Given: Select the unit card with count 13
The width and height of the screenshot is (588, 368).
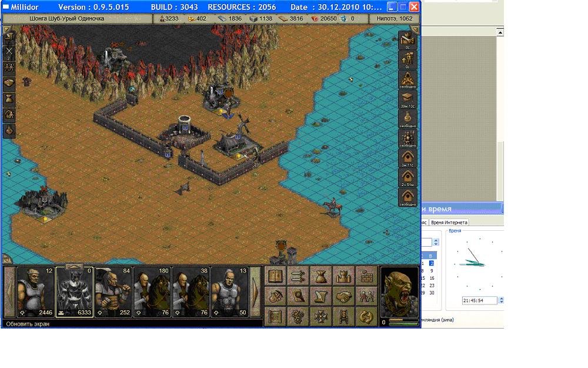Looking at the screenshot, I should pyautogui.click(x=229, y=292).
